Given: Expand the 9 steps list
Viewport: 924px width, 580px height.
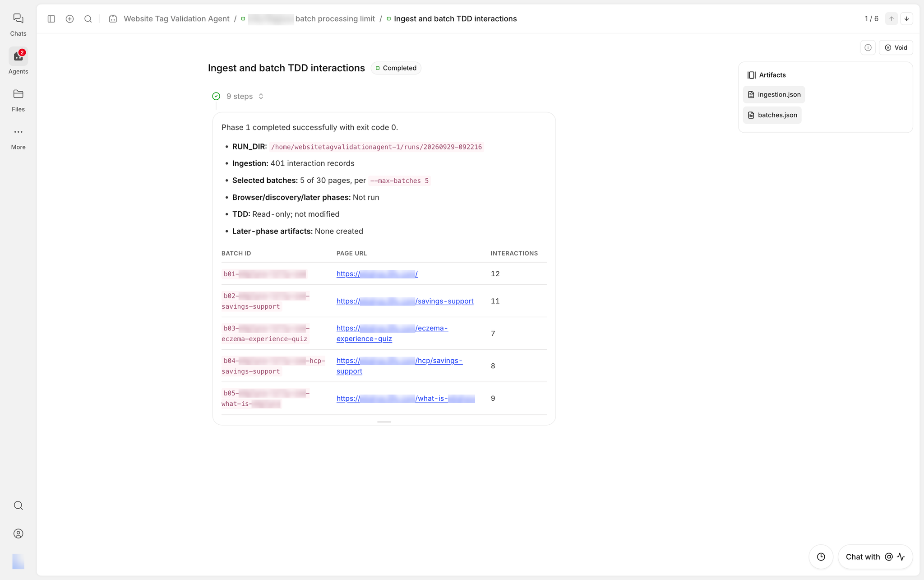Looking at the screenshot, I should tap(245, 97).
